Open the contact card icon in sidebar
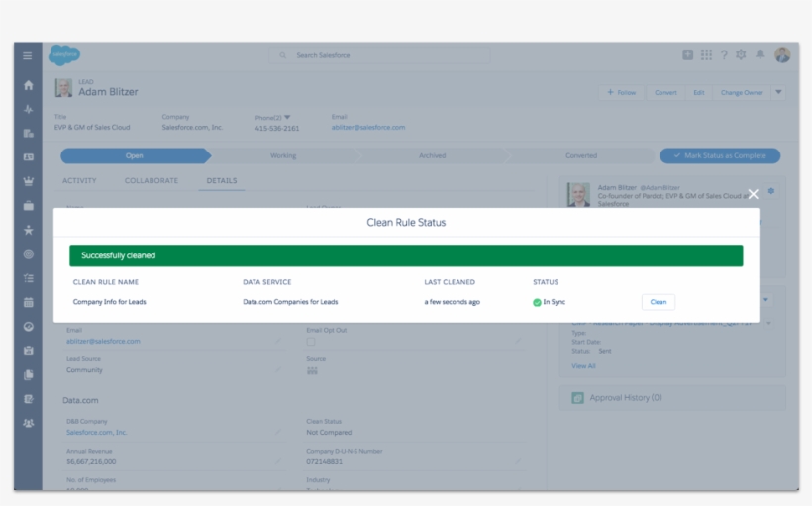 pos(28,156)
